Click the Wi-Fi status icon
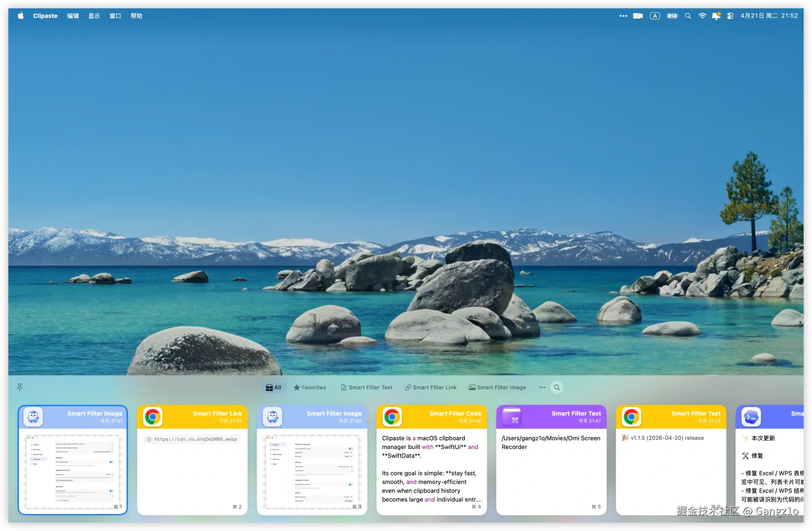The image size is (812, 531). click(x=702, y=16)
